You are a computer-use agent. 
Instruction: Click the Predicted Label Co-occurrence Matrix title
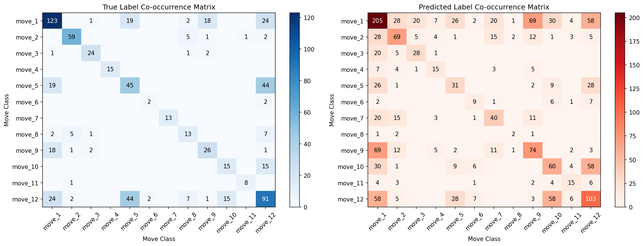[484, 7]
